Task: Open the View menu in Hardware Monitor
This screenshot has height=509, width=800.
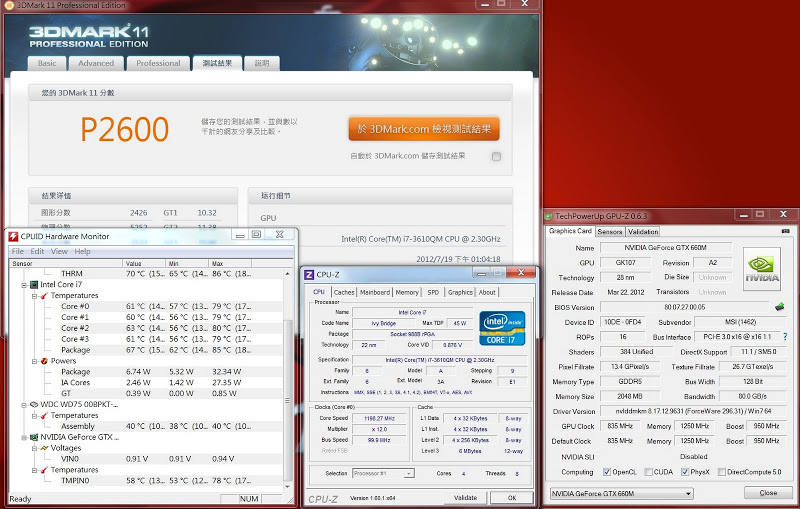Action: point(58,251)
